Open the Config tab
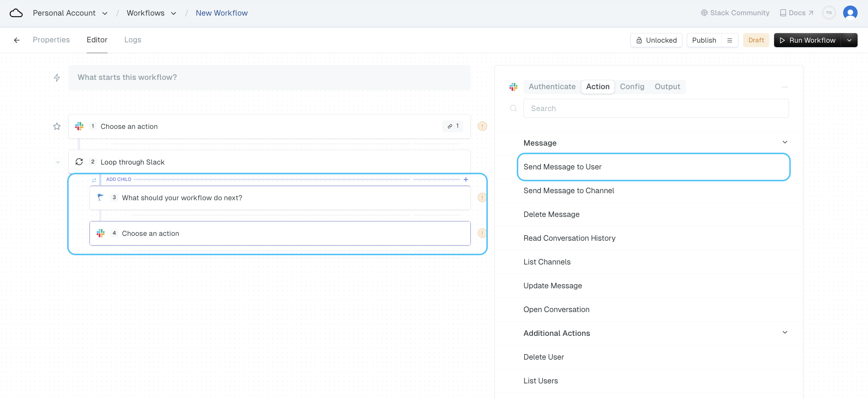868x399 pixels. [632, 87]
